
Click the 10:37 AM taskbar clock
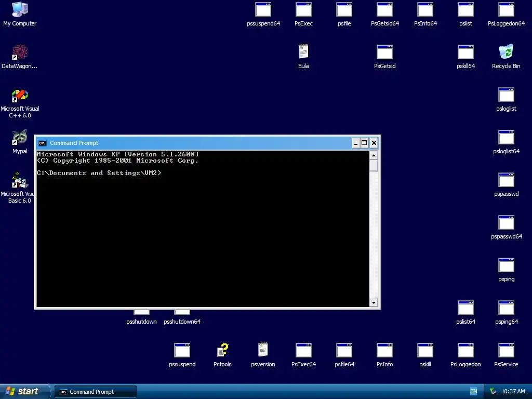(x=513, y=392)
